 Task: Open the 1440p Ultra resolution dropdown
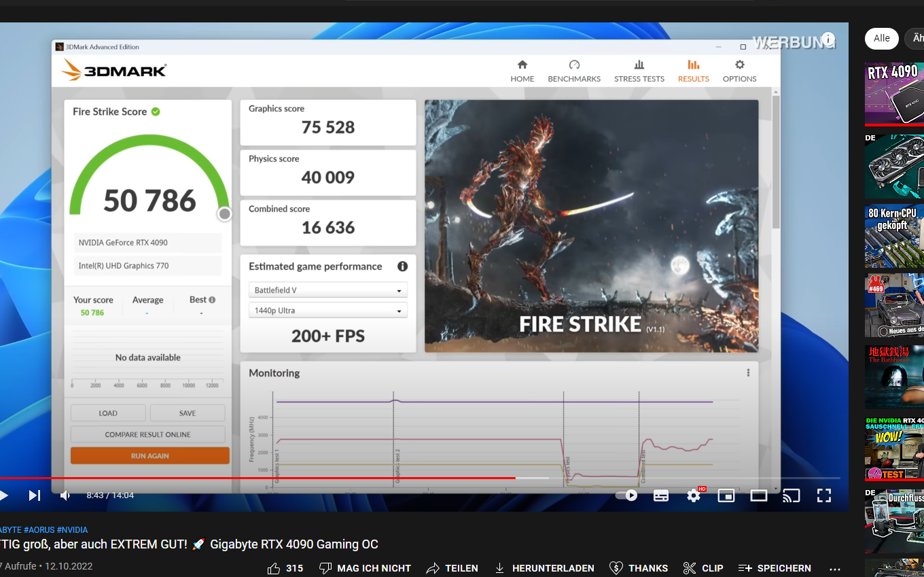coord(327,311)
